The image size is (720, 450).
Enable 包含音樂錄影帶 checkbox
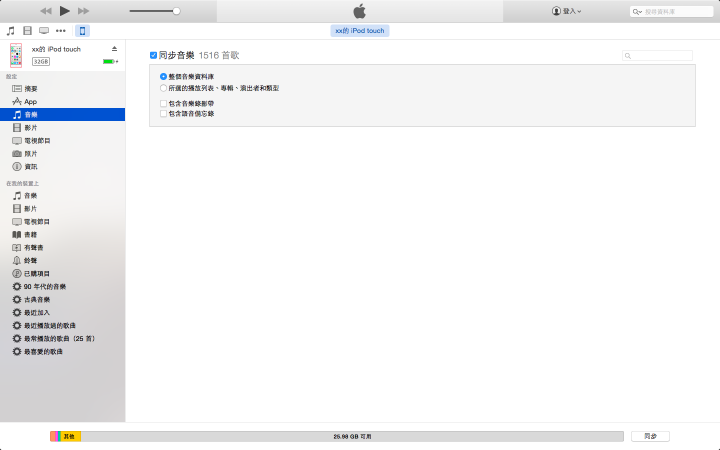163,103
